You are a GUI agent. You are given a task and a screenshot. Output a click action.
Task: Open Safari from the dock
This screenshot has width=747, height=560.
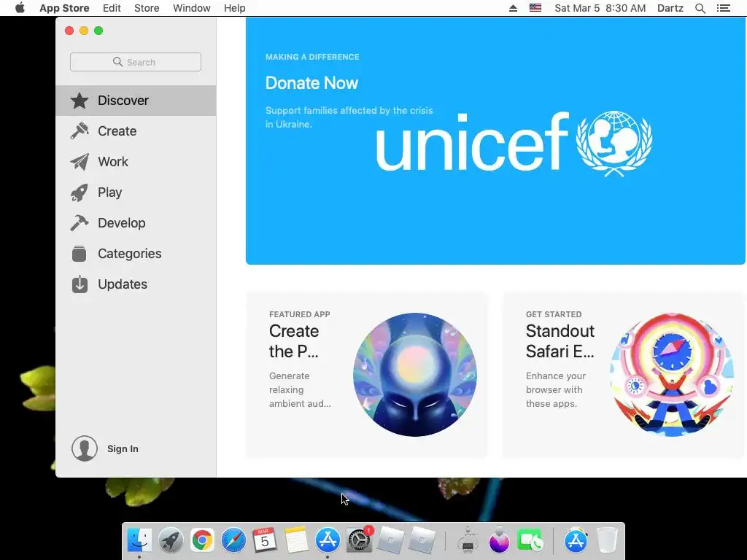coord(233,540)
